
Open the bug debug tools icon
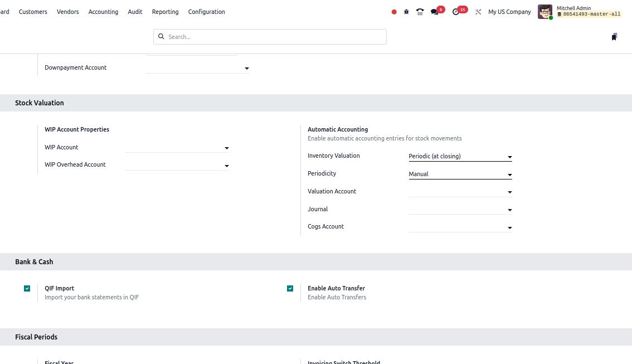coord(406,12)
